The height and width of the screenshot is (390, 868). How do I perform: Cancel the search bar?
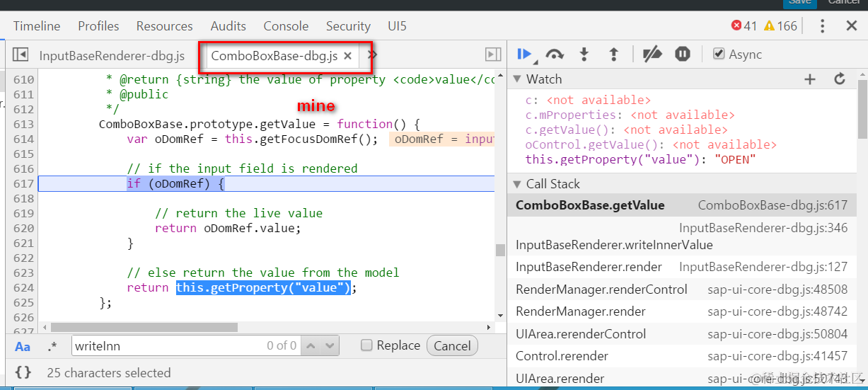click(x=452, y=346)
